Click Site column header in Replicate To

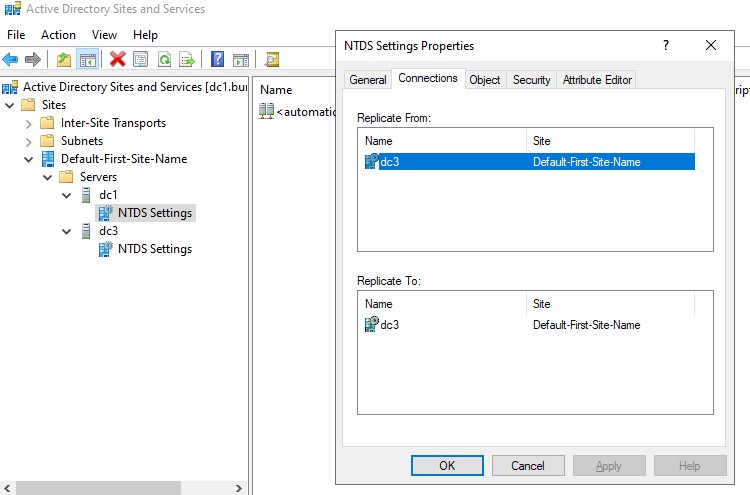click(610, 304)
